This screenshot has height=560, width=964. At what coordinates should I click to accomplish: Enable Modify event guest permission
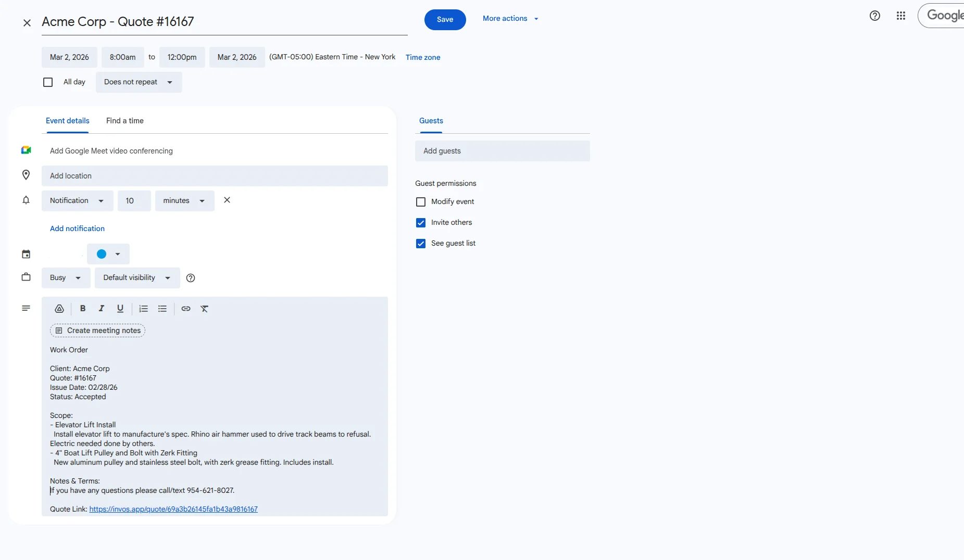tap(421, 202)
